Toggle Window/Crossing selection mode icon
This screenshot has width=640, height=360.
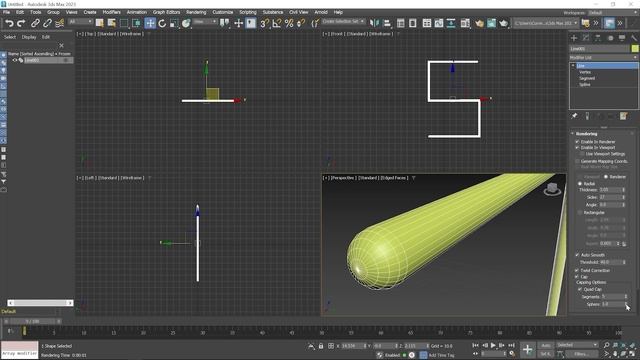(136, 23)
